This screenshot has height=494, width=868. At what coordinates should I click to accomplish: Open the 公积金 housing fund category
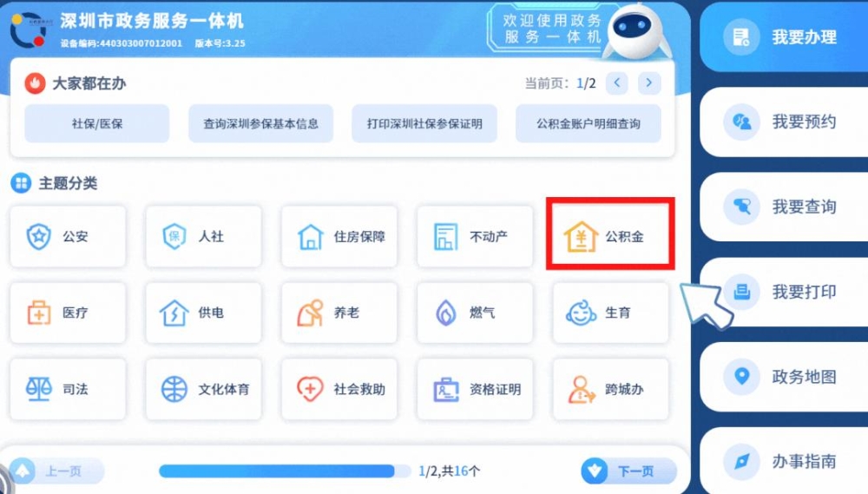610,236
